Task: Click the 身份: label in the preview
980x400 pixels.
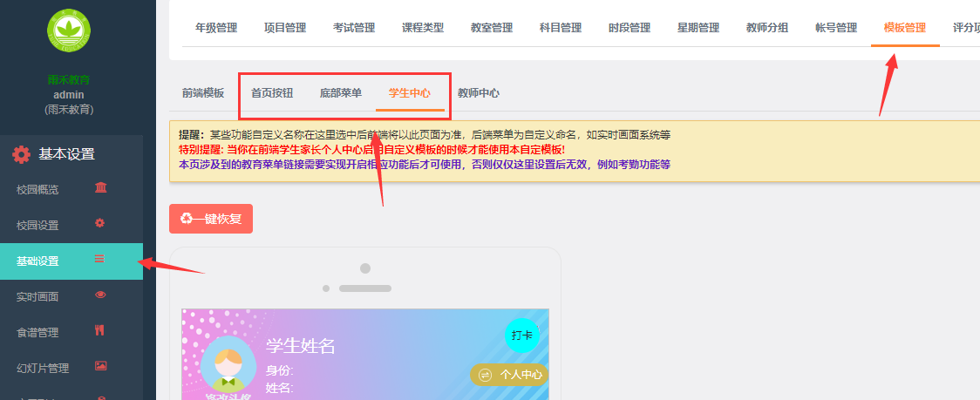Action: click(x=280, y=370)
